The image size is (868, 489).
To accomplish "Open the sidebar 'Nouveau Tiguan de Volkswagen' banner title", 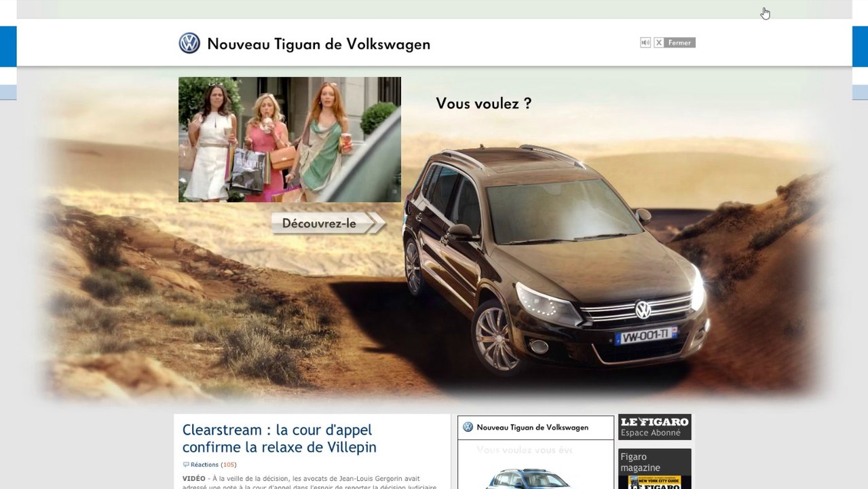I will tap(533, 428).
